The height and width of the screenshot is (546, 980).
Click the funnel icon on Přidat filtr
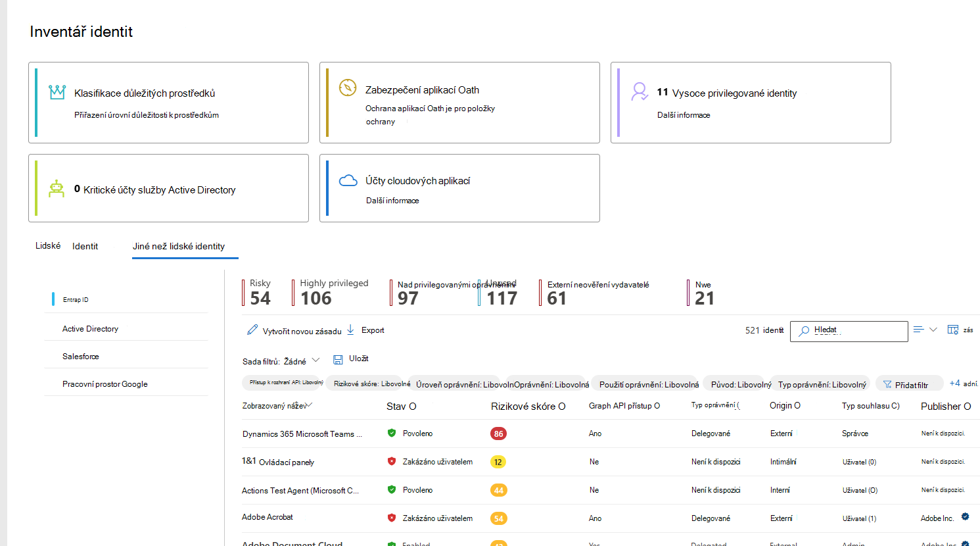887,384
